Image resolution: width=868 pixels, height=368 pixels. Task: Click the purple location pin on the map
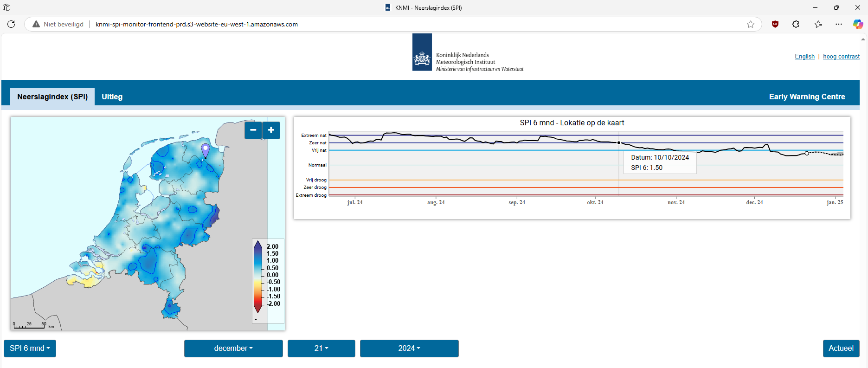point(205,150)
